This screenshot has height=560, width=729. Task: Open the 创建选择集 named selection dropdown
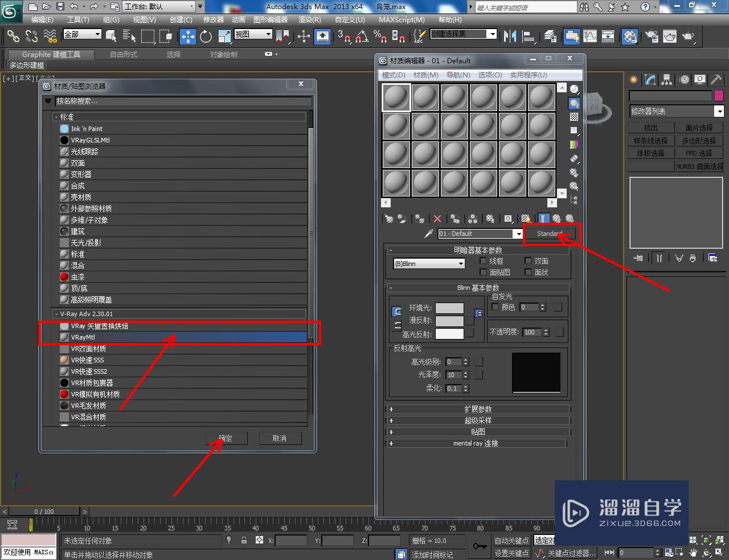pos(464,34)
